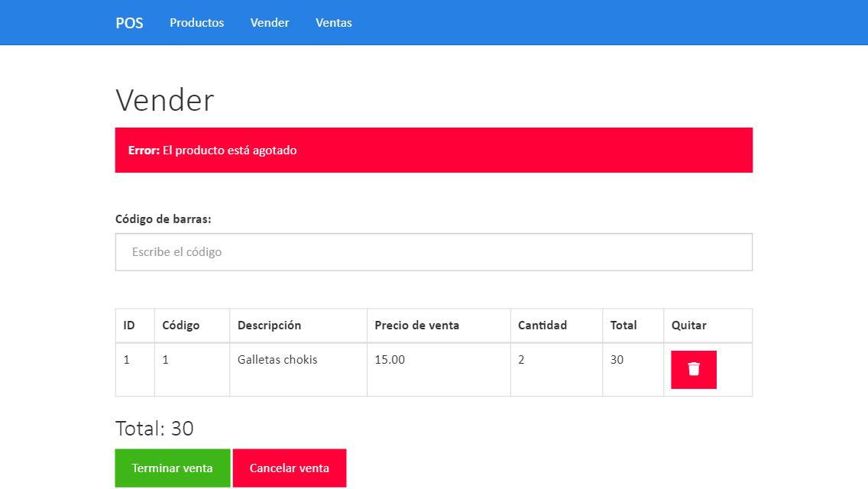Image resolution: width=868 pixels, height=489 pixels.
Task: Select the Descripción column header
Action: [x=269, y=325]
